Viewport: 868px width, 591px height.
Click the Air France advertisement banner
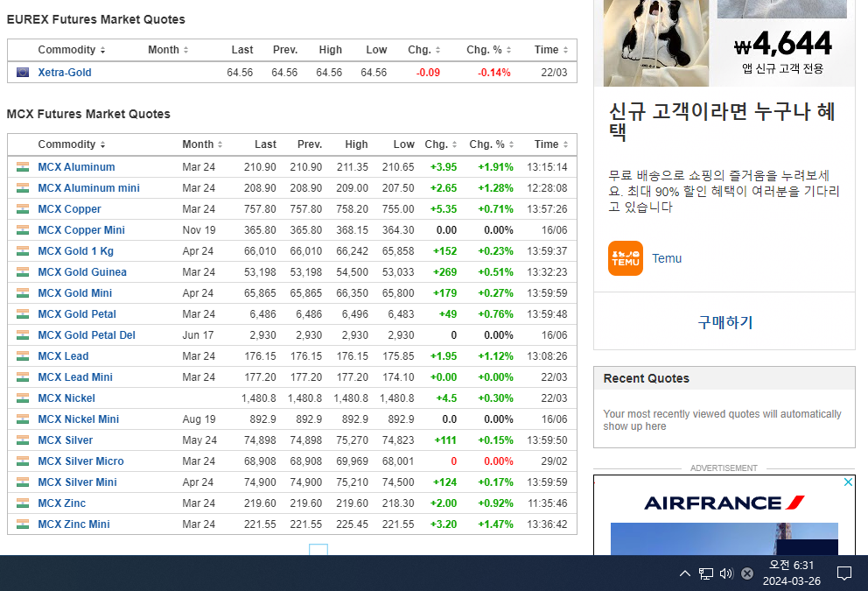pyautogui.click(x=724, y=515)
